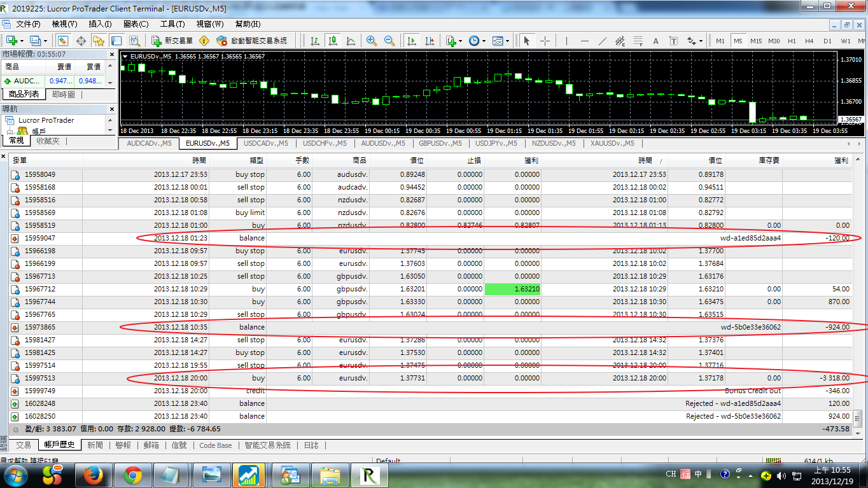This screenshot has width=868, height=488.
Task: Toggle the auto scroll chart icon
Action: (412, 41)
